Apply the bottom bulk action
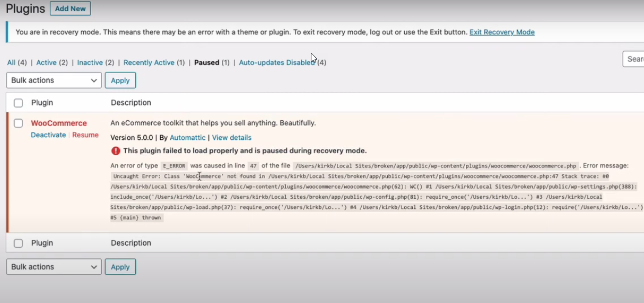 coord(120,266)
